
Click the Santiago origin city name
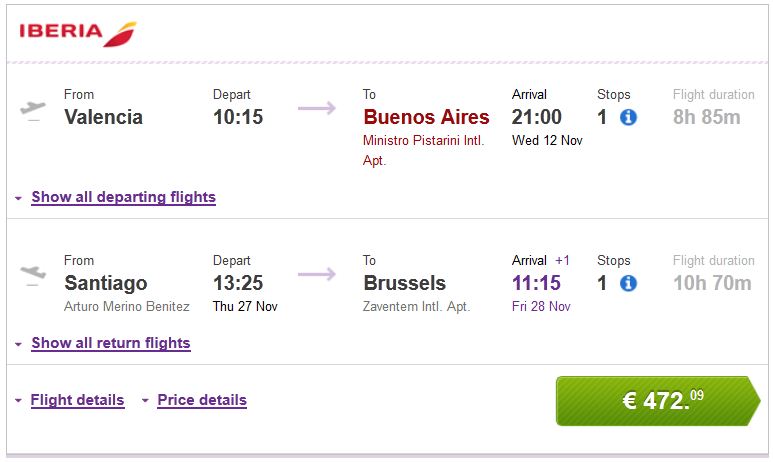(105, 283)
